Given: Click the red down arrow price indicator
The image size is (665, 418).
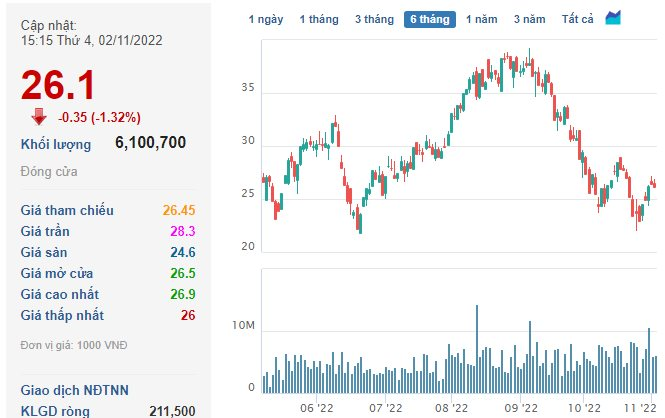Looking at the screenshot, I should pyautogui.click(x=39, y=116).
